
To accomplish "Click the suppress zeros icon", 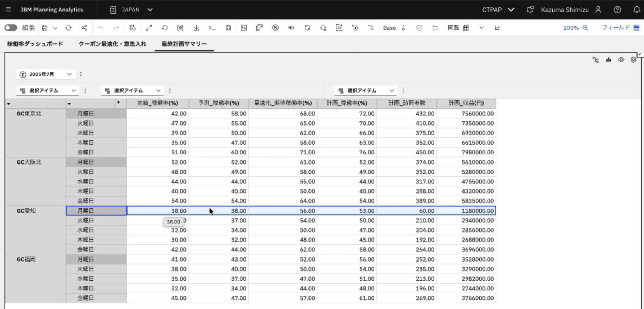I will [x=275, y=28].
